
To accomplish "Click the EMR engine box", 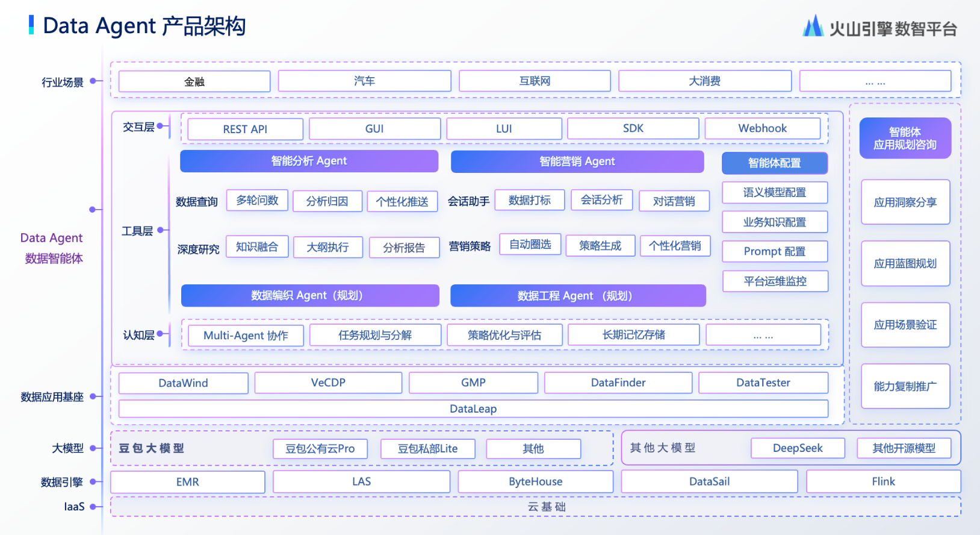I will [187, 482].
